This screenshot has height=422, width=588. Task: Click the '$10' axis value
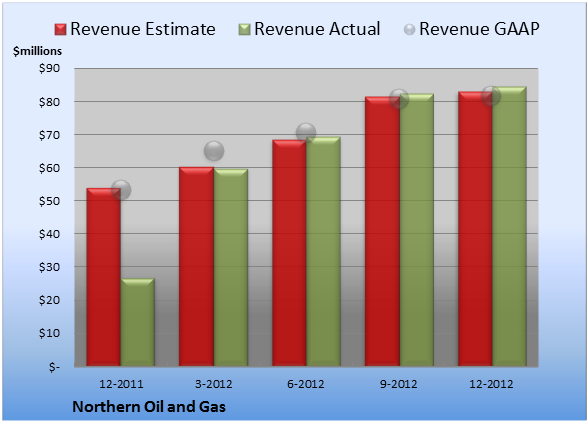point(49,333)
